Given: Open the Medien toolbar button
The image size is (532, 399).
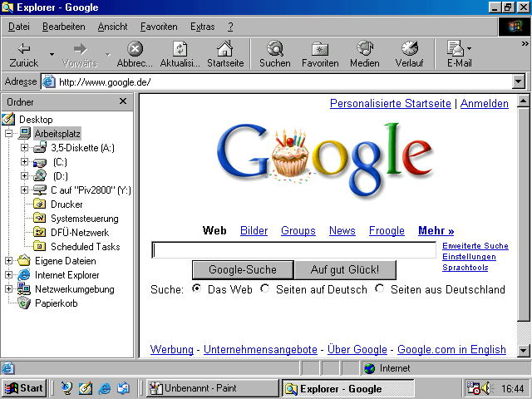Looking at the screenshot, I should click(365, 54).
